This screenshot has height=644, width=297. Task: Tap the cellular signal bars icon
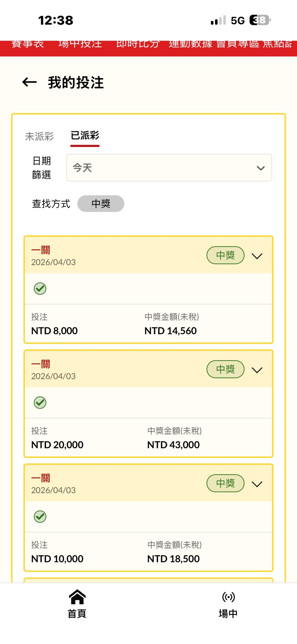click(218, 20)
